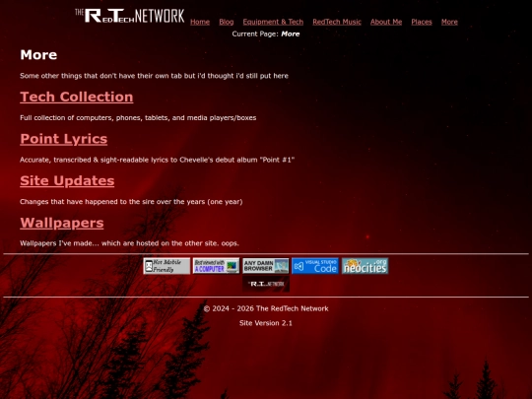Click the 'Some other things' intro sentence
This screenshot has height=399, width=532.
click(154, 76)
